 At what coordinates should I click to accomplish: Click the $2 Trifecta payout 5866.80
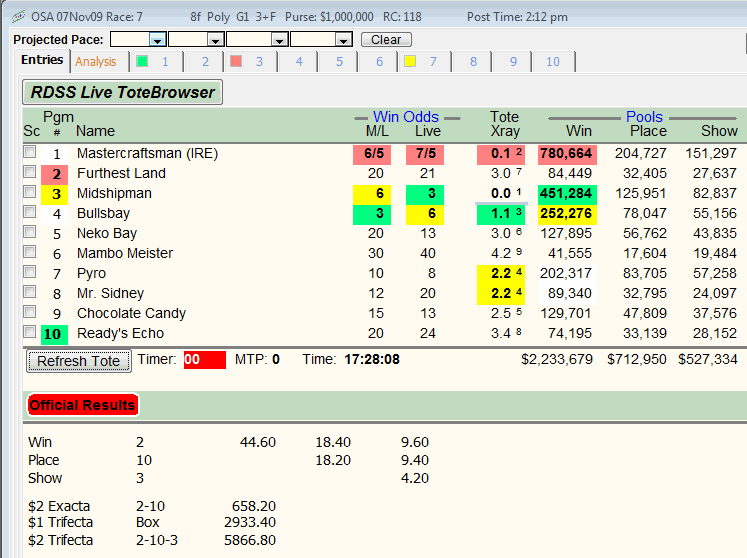coord(250,540)
